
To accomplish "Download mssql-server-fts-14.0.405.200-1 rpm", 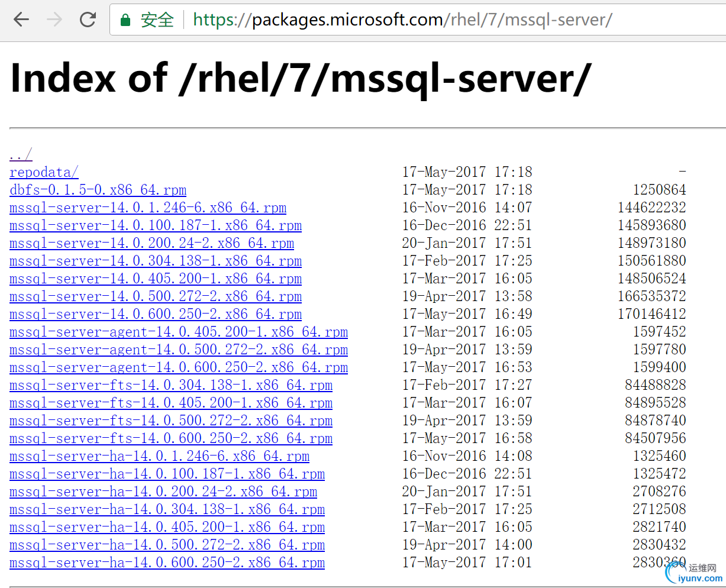I will pos(171,403).
